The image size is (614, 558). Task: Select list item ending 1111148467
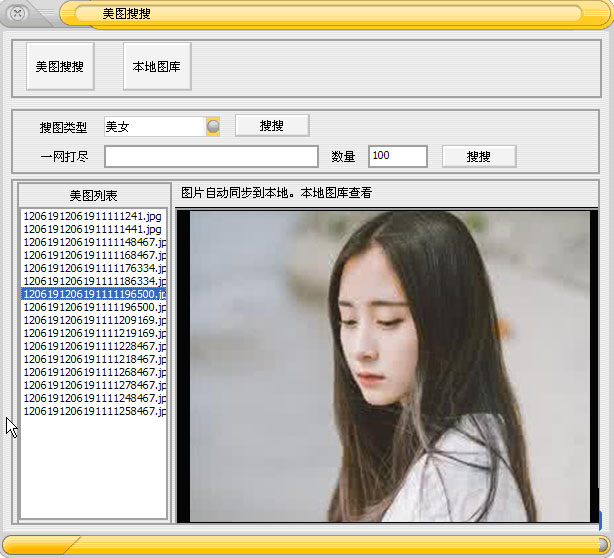pos(94,242)
